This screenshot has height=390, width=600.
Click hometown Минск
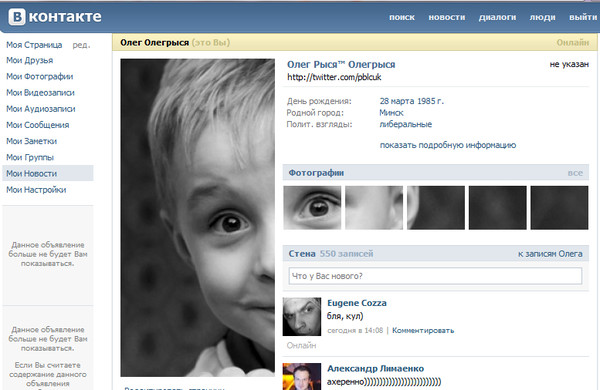click(x=391, y=113)
